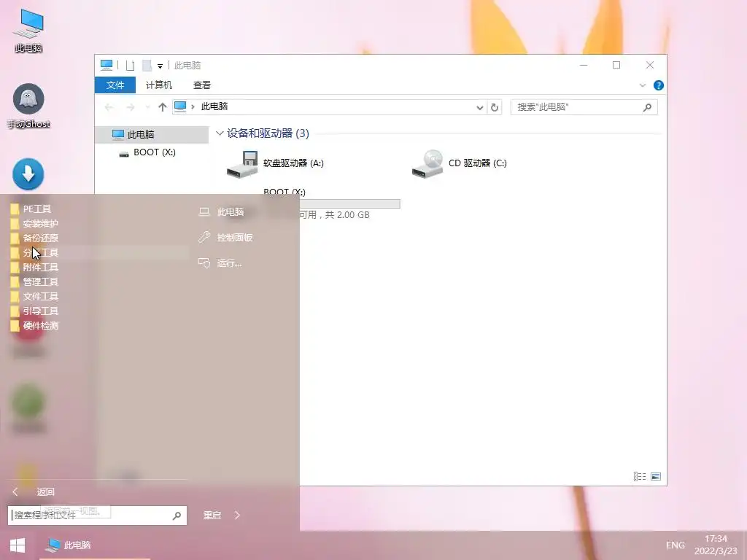This screenshot has height=560, width=747.
Task: Open the 运行... dialog entry
Action: tap(220, 262)
